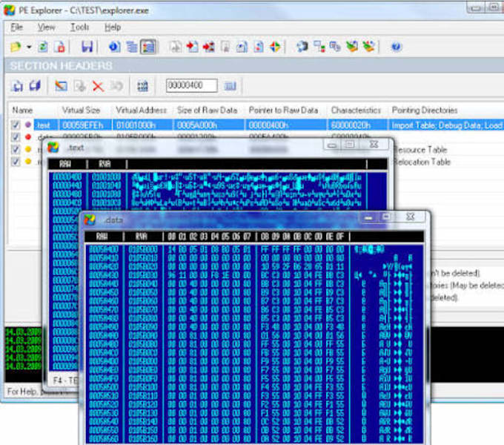Click the Close File icon with the red lock
The height and width of the screenshot is (445, 504).
(59, 47)
